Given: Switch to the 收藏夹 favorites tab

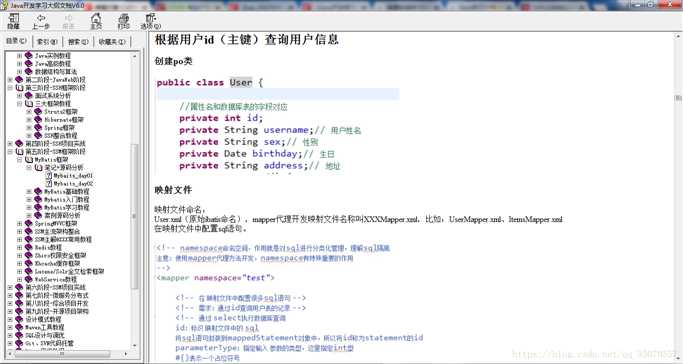Looking at the screenshot, I should tap(112, 41).
